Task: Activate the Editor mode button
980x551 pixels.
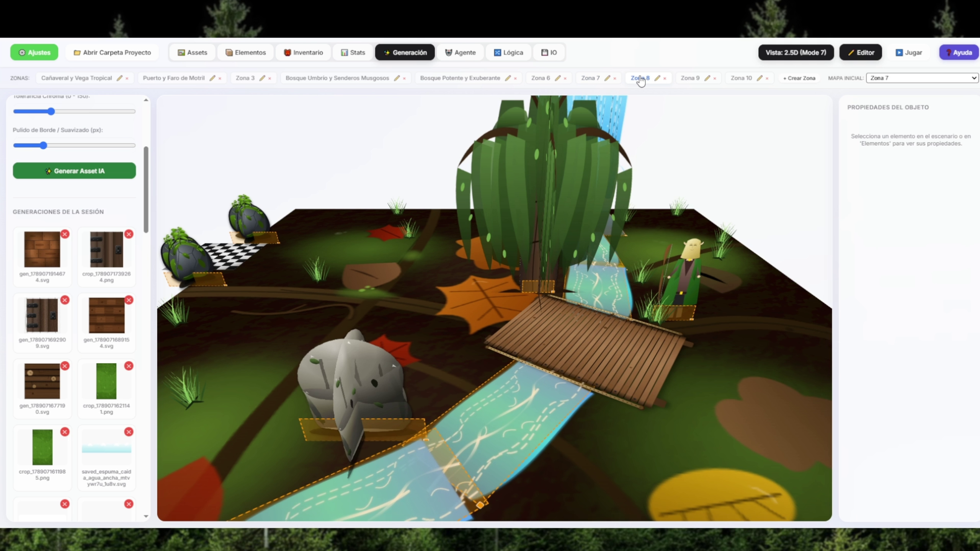Action: point(861,52)
